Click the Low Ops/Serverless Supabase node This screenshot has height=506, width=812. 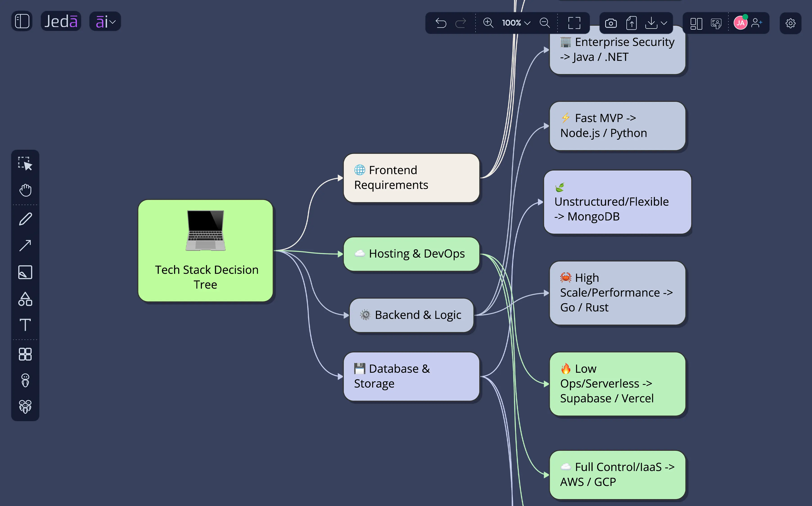[618, 384]
